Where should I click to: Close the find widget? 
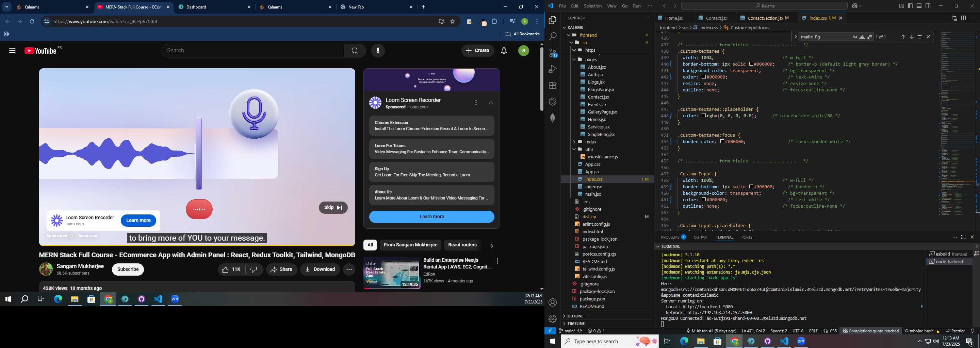tap(928, 37)
